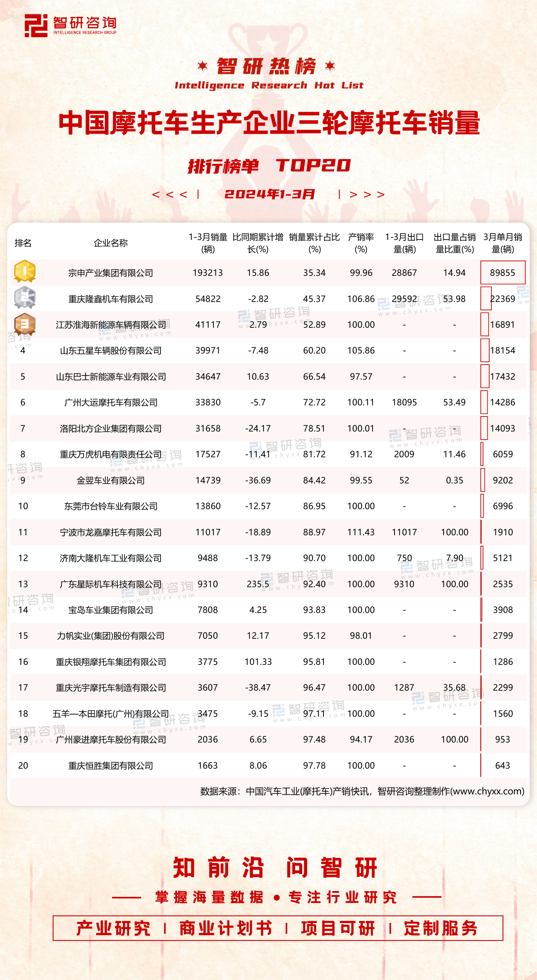Click the 项目可研 service label
Screen dimensions: 537x980
point(338,929)
